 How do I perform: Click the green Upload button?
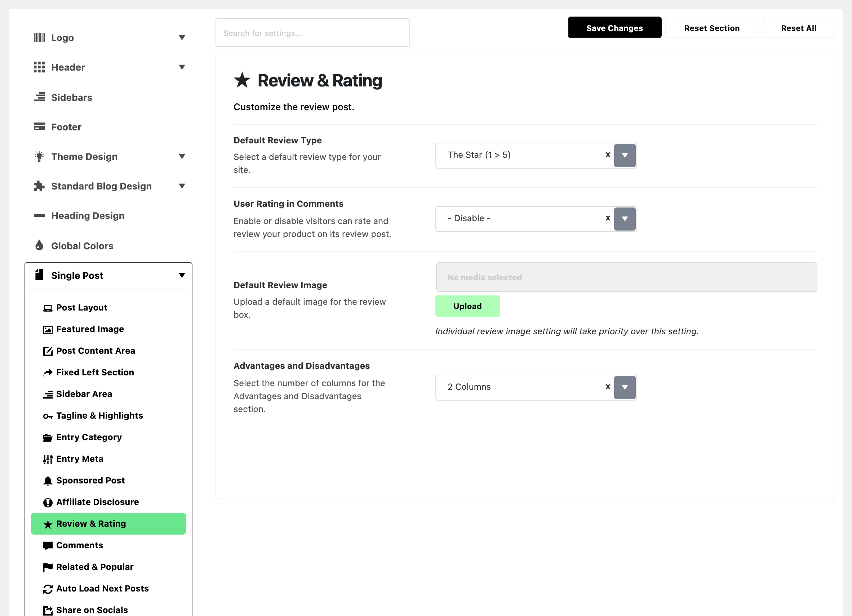point(468,306)
